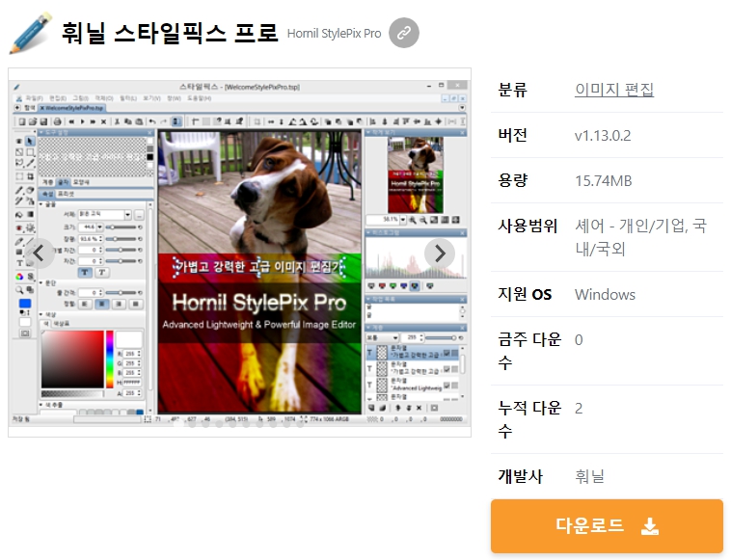Image resolution: width=731 pixels, height=560 pixels.
Task: Select the arrow pointer tool in toolbox
Action: tap(30, 141)
